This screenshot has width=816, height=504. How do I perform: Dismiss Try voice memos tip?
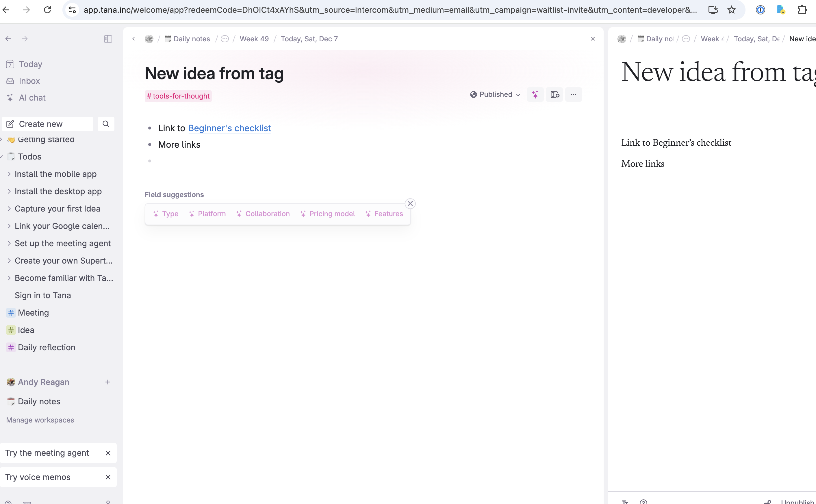[108, 477]
